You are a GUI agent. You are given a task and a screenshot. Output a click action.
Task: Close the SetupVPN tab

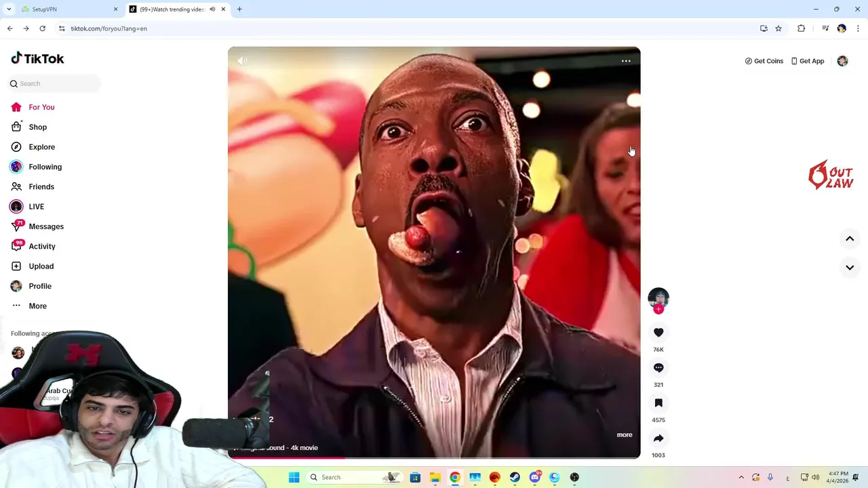pos(115,9)
